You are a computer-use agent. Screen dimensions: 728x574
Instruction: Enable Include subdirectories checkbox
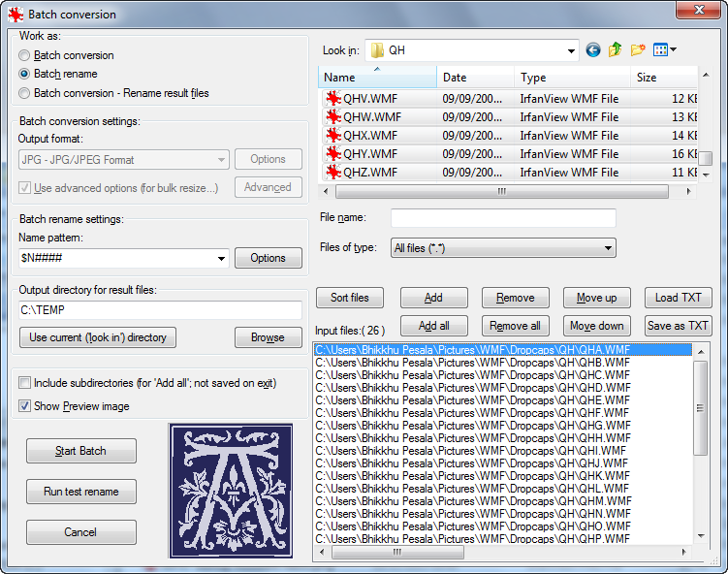tap(25, 383)
